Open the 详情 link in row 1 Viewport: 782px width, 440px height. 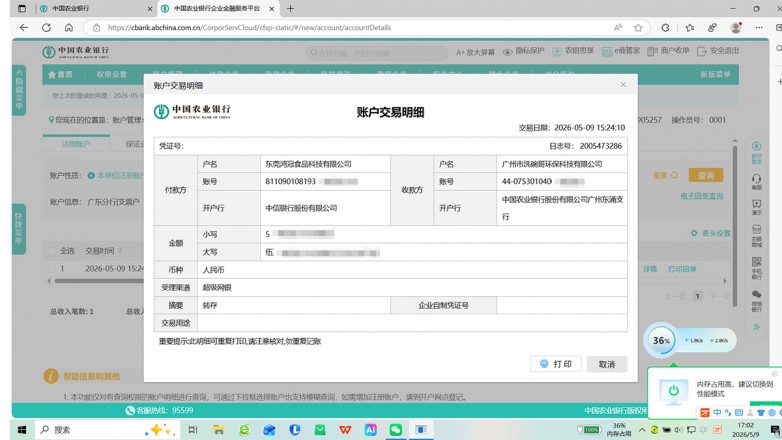(649, 269)
